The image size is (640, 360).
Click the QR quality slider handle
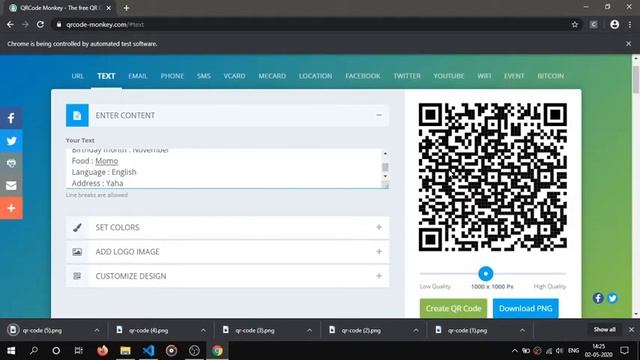pos(485,273)
